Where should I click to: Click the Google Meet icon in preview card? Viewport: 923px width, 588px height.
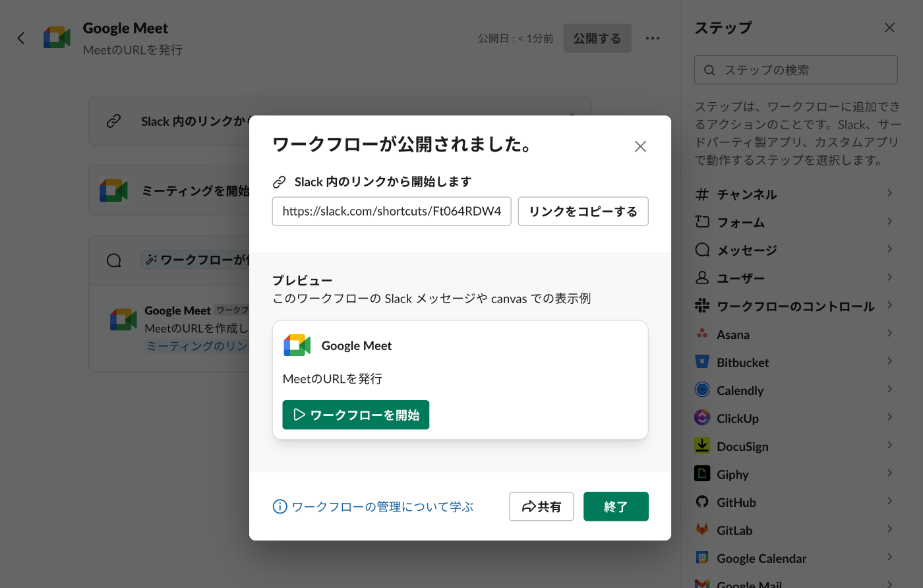[297, 345]
